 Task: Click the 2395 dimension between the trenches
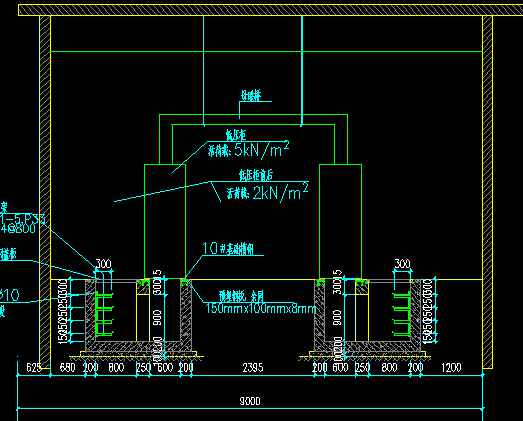(x=253, y=368)
